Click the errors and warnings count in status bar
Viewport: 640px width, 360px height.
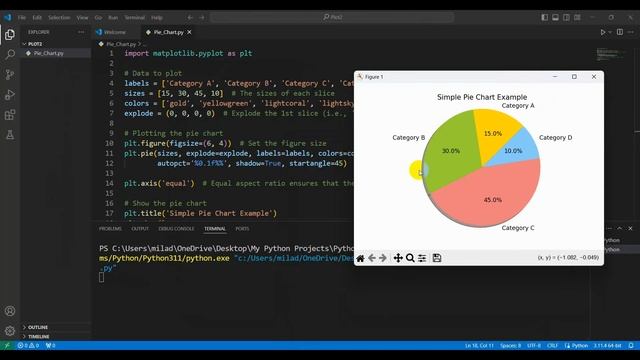(29, 345)
